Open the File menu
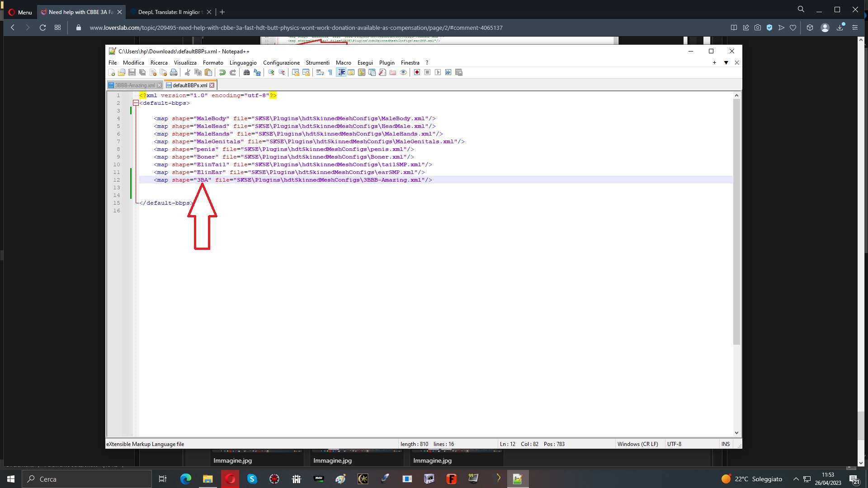The image size is (868, 488). coord(113,63)
